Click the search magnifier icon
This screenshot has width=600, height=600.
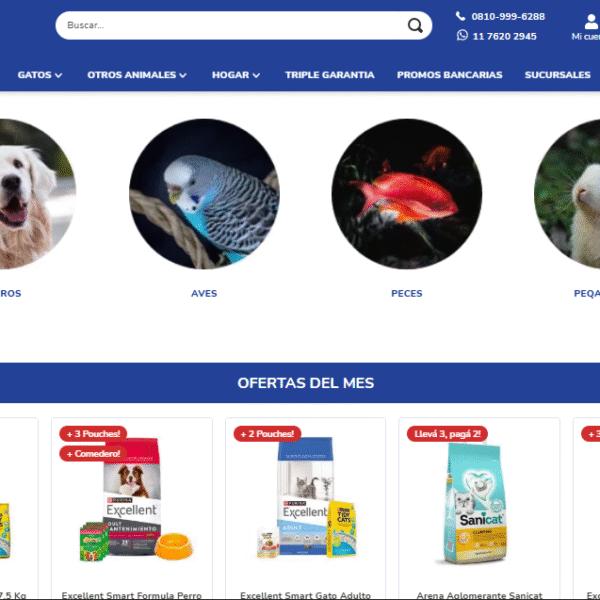click(415, 26)
